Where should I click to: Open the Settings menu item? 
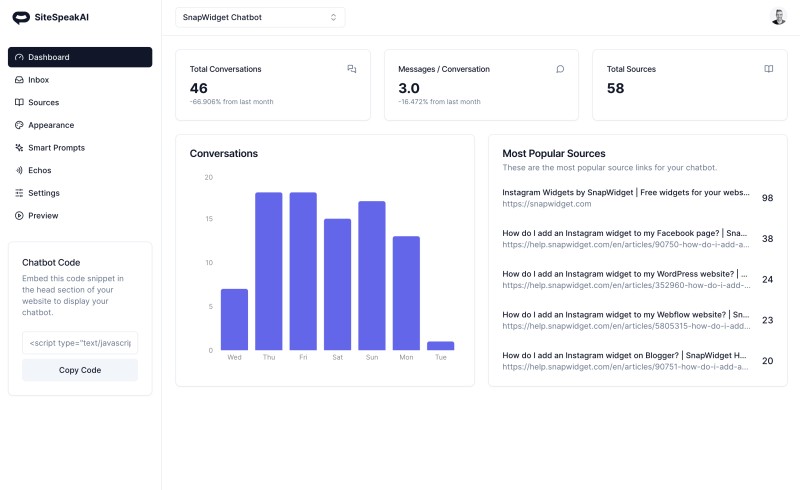(80, 193)
